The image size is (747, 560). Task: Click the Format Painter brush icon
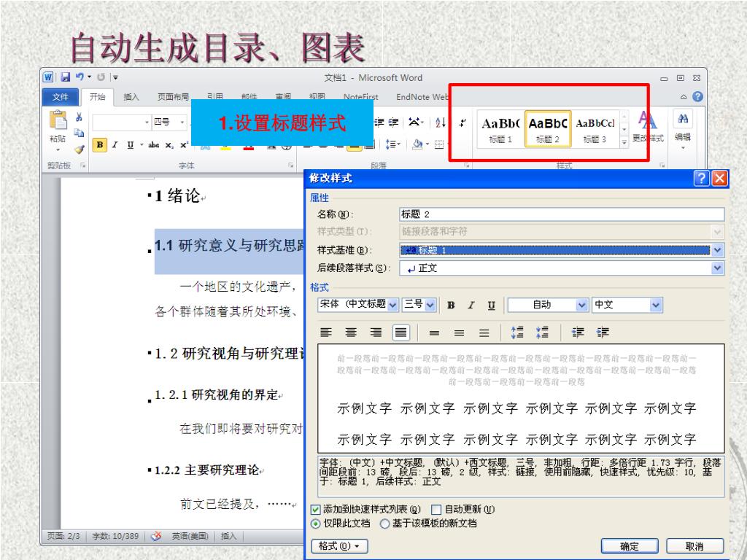tap(79, 149)
